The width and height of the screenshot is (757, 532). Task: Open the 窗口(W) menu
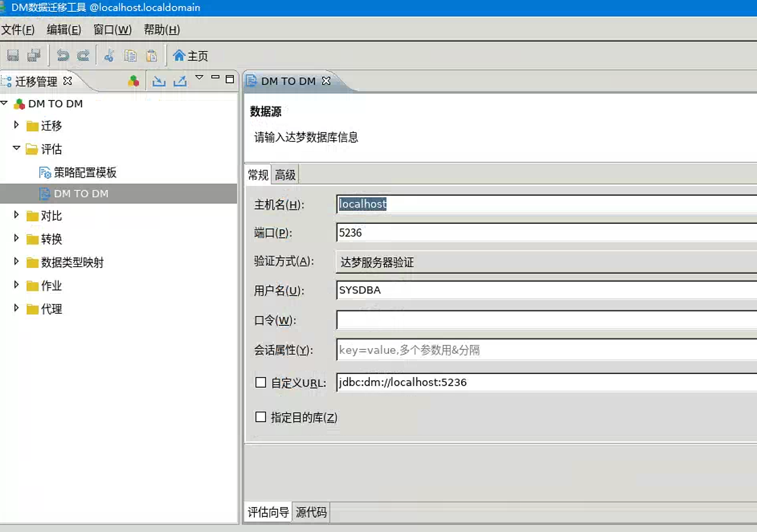(x=112, y=30)
